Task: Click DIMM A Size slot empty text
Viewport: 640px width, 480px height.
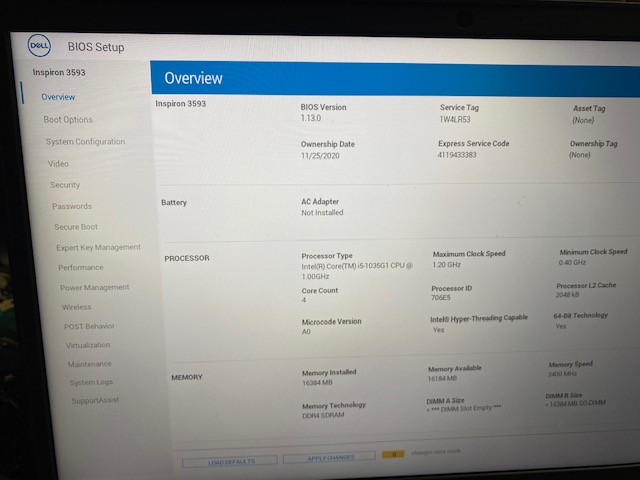Action: [x=464, y=408]
